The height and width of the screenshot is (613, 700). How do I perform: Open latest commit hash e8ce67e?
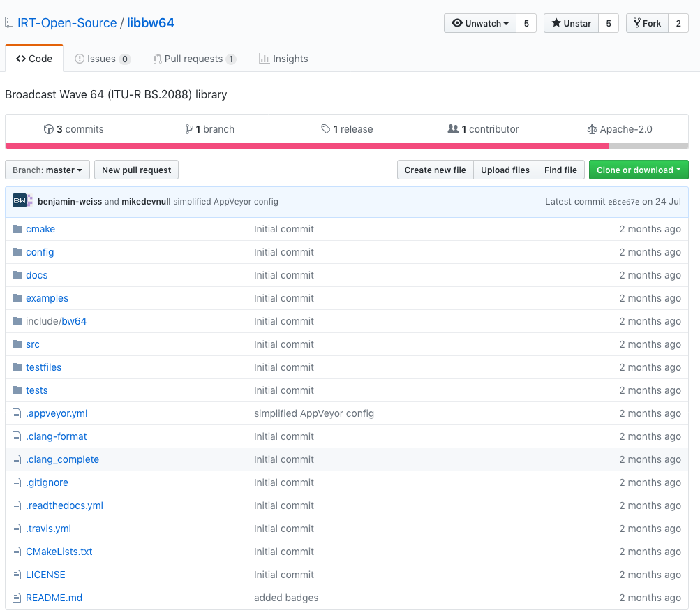[624, 202]
